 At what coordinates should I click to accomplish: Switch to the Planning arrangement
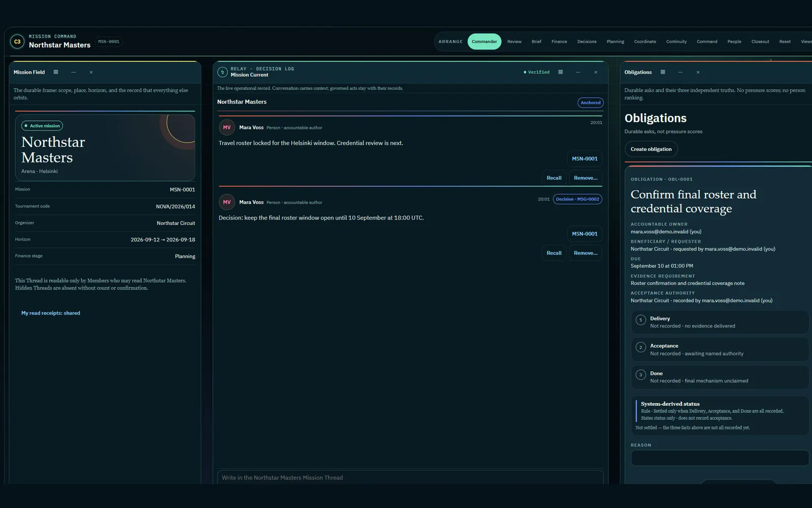(x=615, y=42)
